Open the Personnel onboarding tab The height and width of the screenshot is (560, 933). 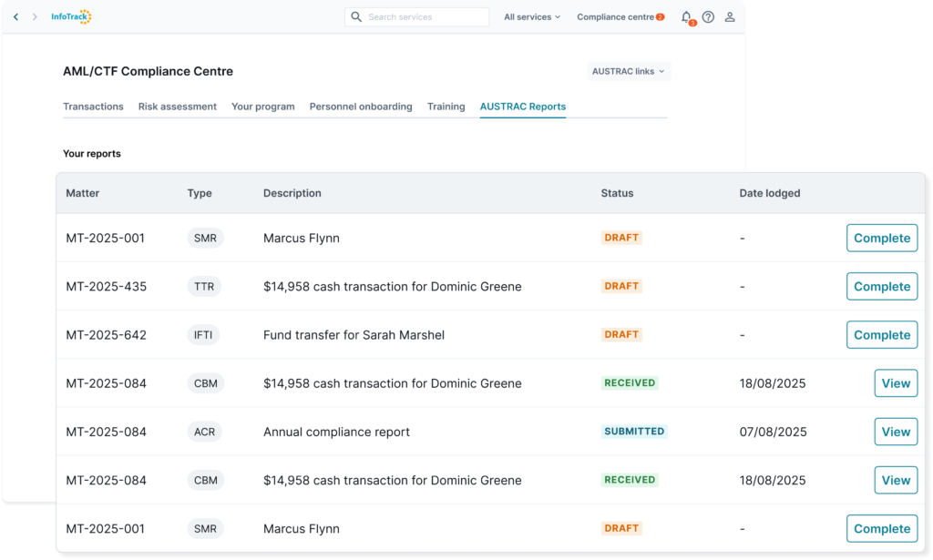click(x=361, y=107)
